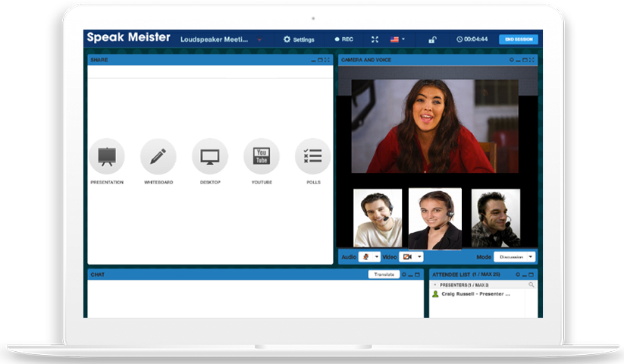The width and height of the screenshot is (624, 364).
Task: Open the Mode dropdown showing Discussion
Action: pyautogui.click(x=515, y=257)
